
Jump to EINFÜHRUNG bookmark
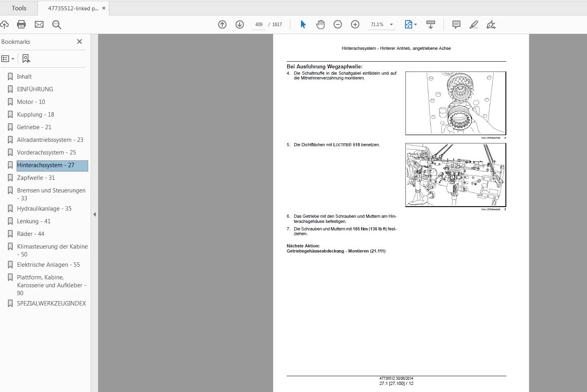[35, 89]
